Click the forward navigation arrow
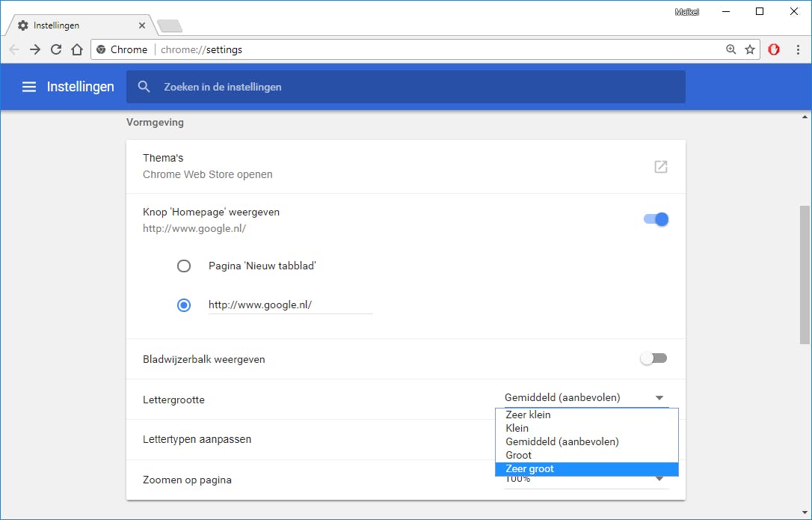This screenshot has width=812, height=520. click(x=35, y=49)
